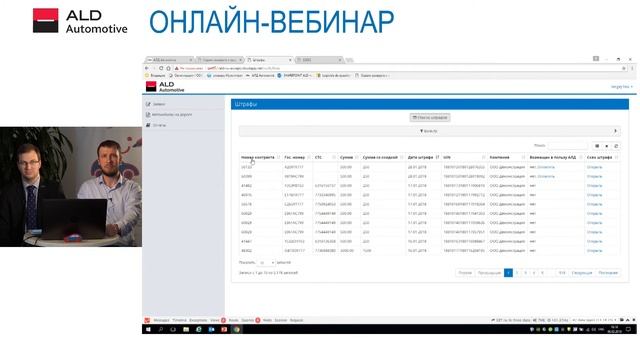Viewport: 640px width, 360px height.
Task: Click the webinar presenters video thumbnail
Action: click(x=71, y=187)
